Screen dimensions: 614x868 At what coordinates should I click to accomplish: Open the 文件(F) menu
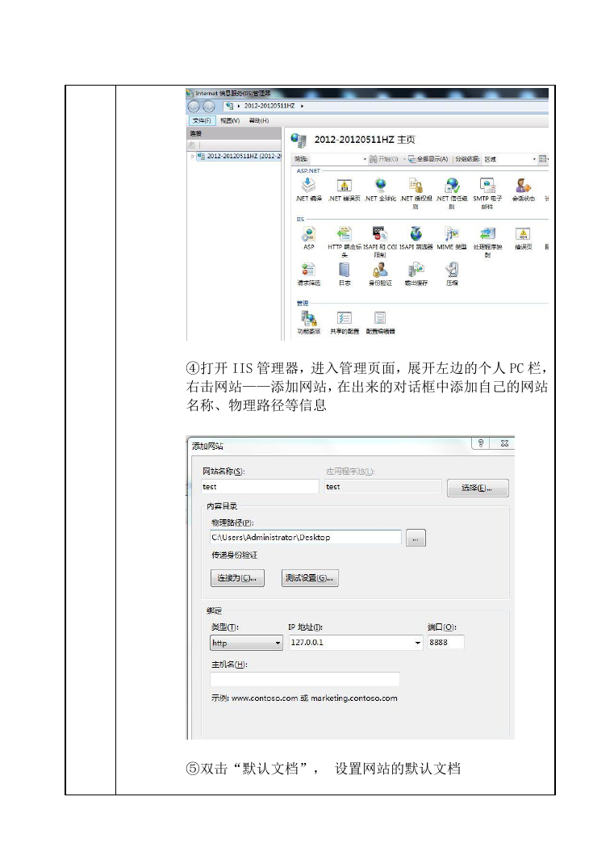(x=201, y=120)
